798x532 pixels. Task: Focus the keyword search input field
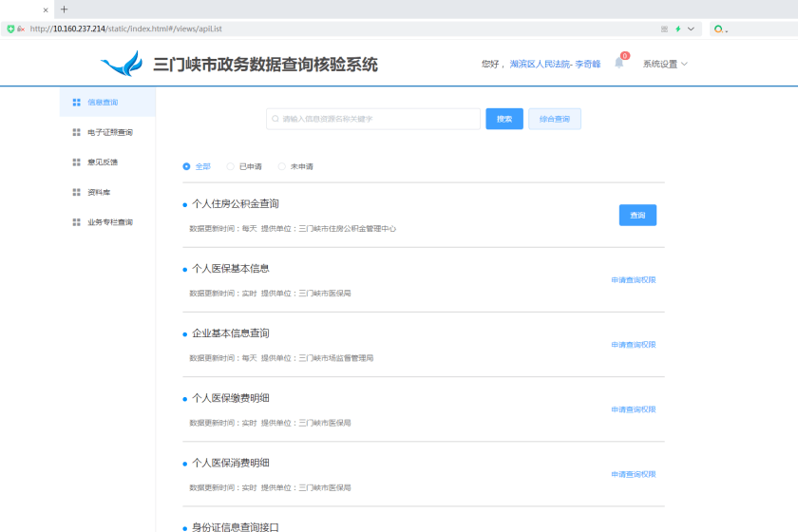pyautogui.click(x=375, y=119)
